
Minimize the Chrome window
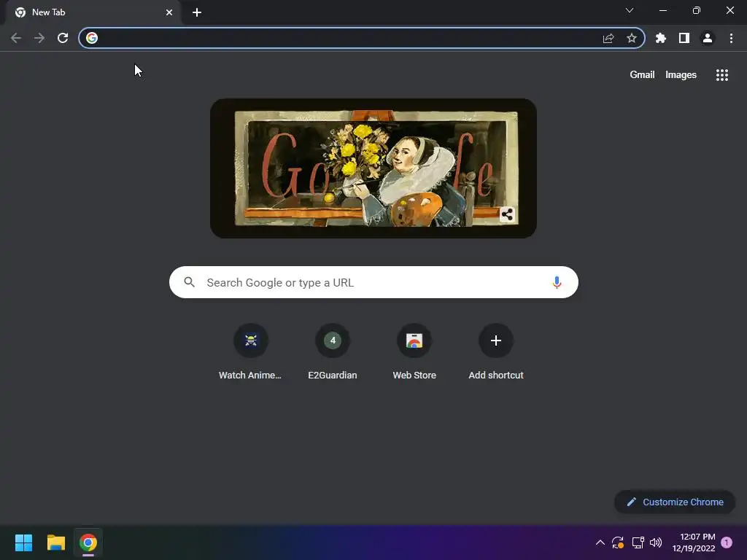[x=662, y=10]
